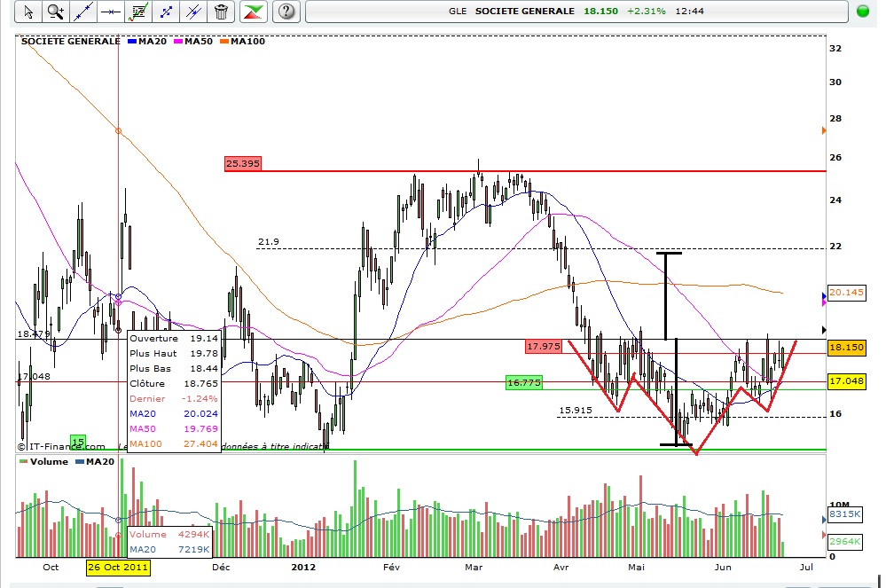886x588 pixels.
Task: Click the 2012 year label on the time axis
Action: pyautogui.click(x=303, y=567)
